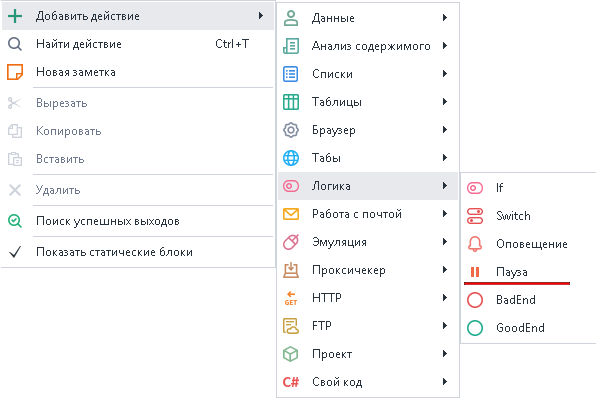Select Работа с почтой menu item
The height and width of the screenshot is (400, 596).
coord(368,214)
